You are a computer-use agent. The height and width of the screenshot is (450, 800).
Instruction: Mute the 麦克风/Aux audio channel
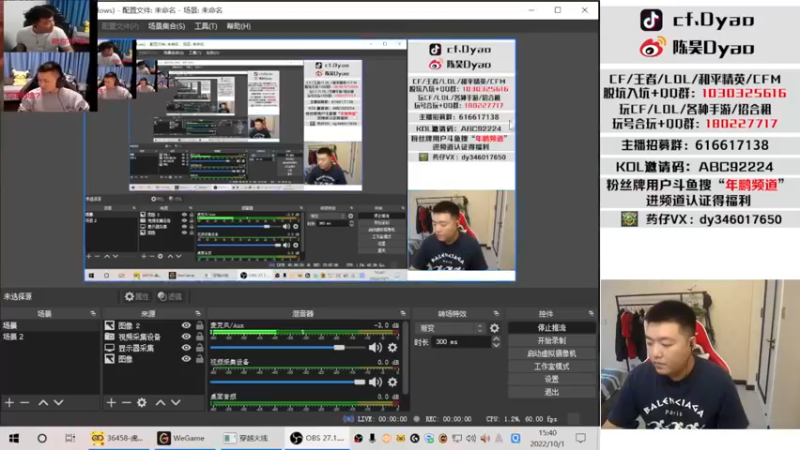click(375, 347)
